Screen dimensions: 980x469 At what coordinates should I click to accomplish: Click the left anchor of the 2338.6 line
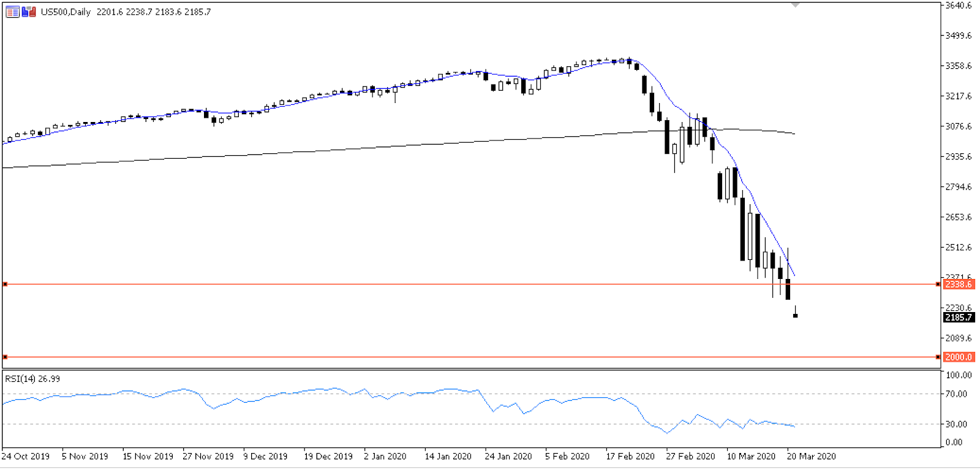point(5,284)
